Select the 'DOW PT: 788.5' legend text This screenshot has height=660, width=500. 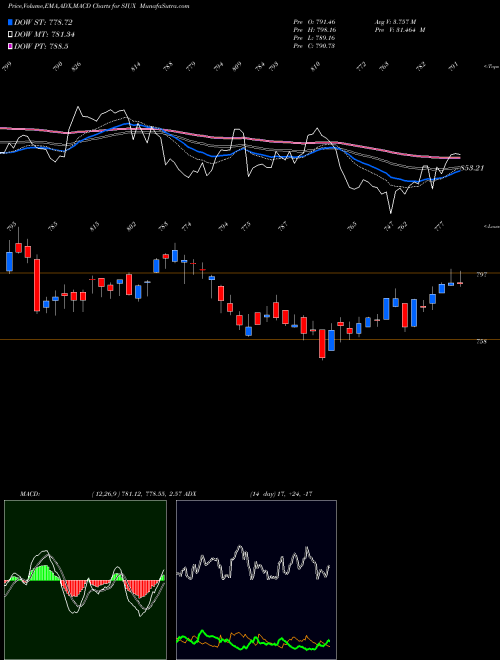pos(41,46)
